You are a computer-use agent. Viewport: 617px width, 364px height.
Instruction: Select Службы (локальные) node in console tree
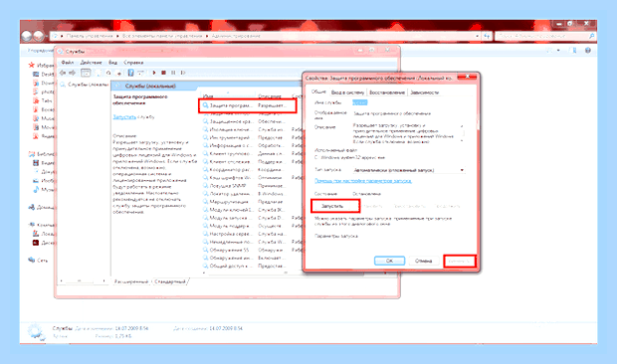tap(85, 85)
